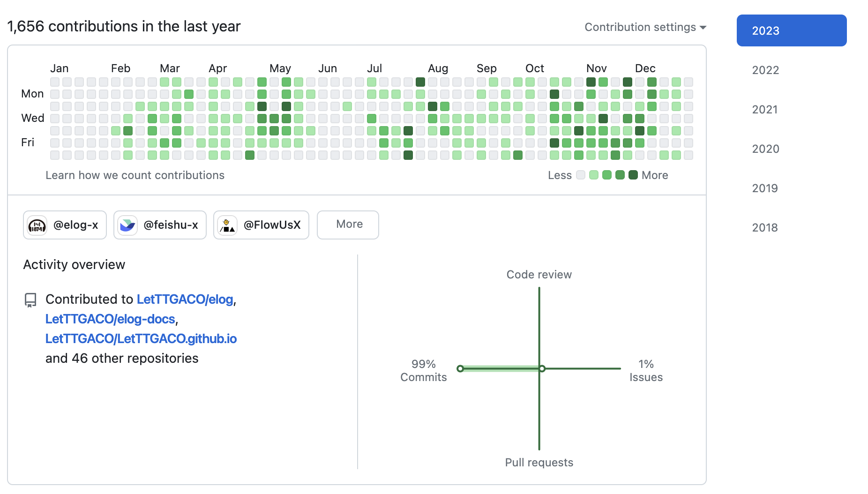Click the repository icon beside Contributed to
The width and height of the screenshot is (868, 494).
point(30,300)
